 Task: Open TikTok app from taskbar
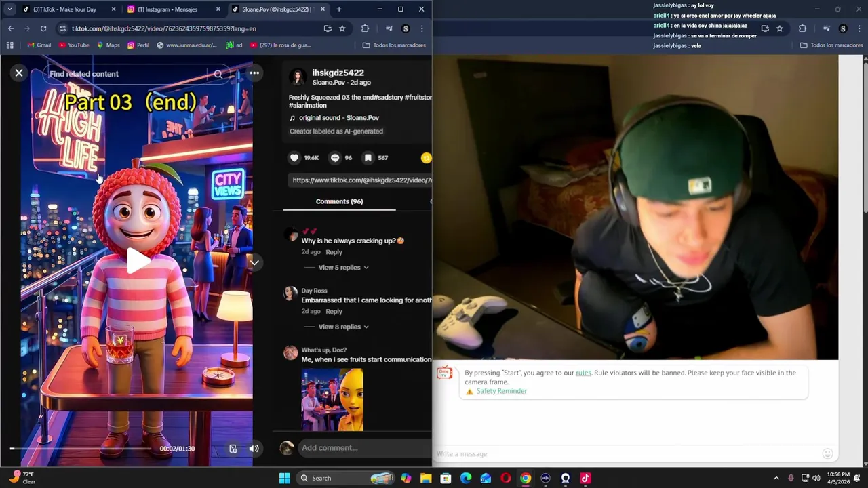[585, 478]
